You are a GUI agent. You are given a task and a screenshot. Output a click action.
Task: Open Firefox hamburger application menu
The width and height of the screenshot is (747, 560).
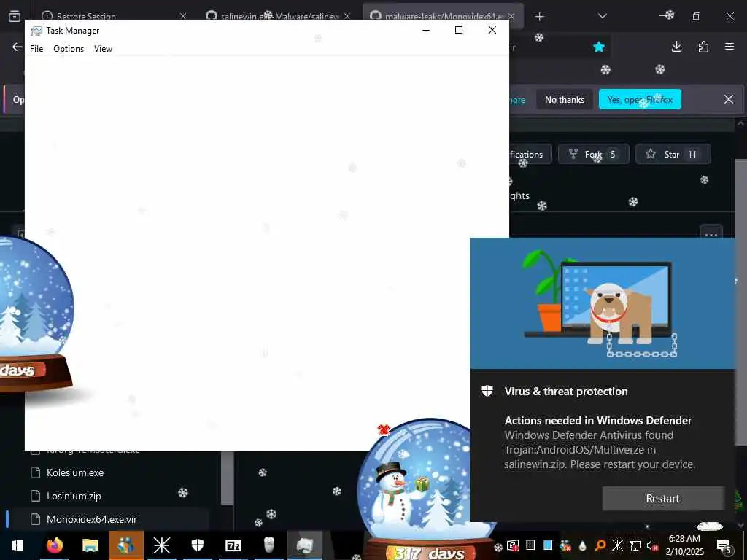point(729,47)
